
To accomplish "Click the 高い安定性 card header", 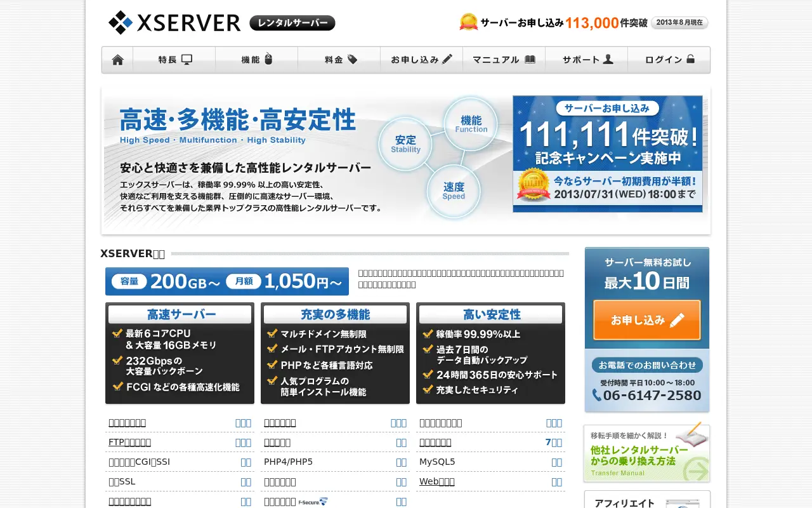I will click(x=492, y=314).
